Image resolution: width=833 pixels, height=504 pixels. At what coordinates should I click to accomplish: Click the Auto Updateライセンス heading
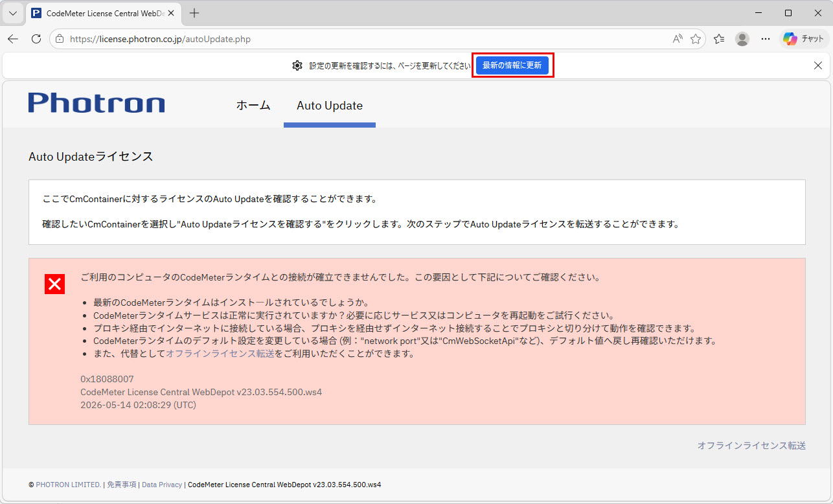(x=91, y=157)
